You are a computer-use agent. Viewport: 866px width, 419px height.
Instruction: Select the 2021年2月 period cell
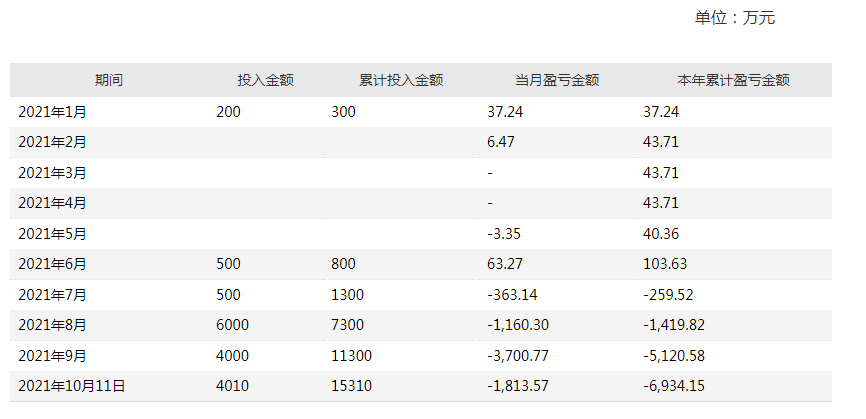52,142
